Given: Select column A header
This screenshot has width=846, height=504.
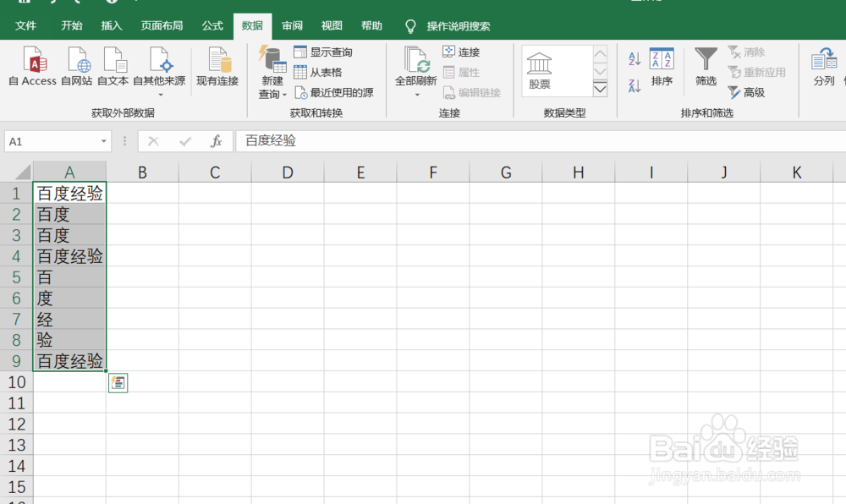Looking at the screenshot, I should pyautogui.click(x=69, y=173).
